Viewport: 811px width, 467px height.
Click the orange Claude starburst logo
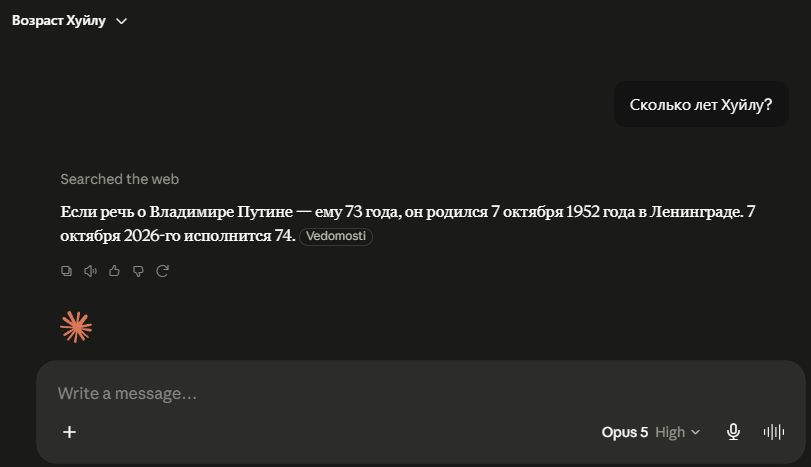[76, 327]
